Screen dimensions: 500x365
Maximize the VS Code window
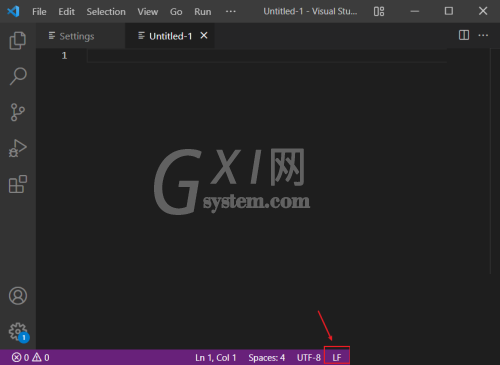pyautogui.click(x=449, y=12)
